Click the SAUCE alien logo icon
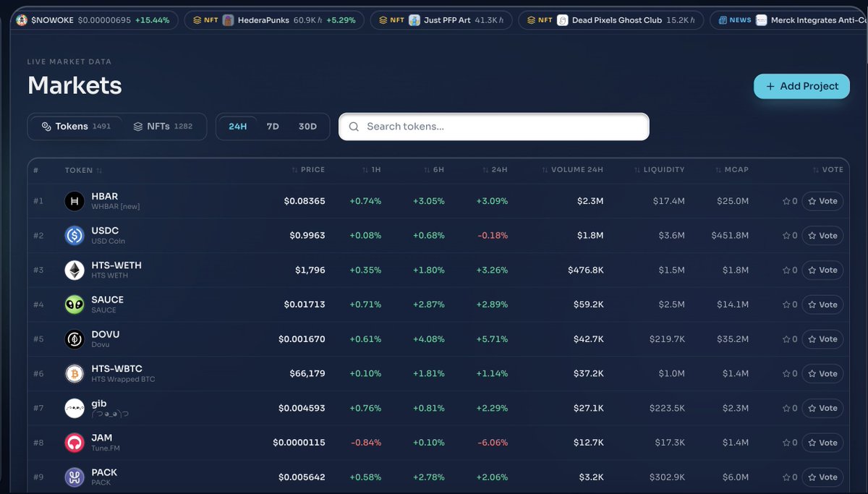The image size is (868, 494). (x=75, y=305)
